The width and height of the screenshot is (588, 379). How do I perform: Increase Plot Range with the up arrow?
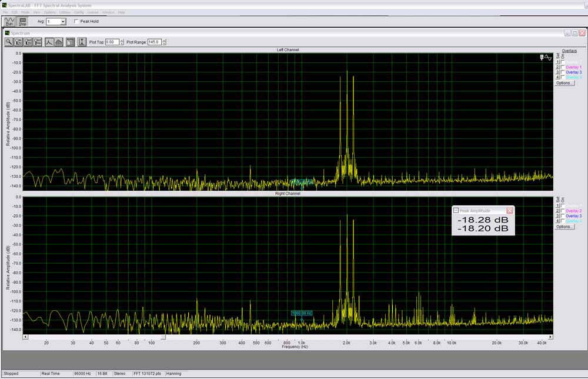(x=164, y=41)
